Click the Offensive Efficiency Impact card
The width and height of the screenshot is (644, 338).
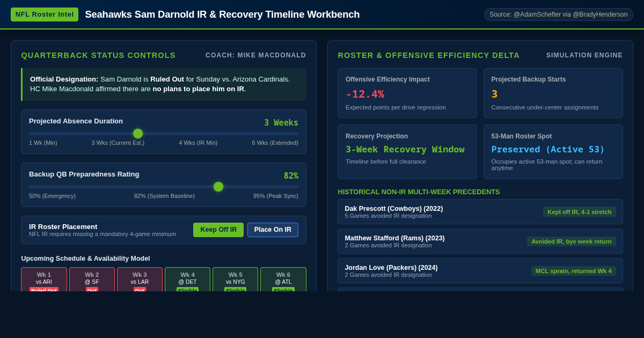pos(407,93)
